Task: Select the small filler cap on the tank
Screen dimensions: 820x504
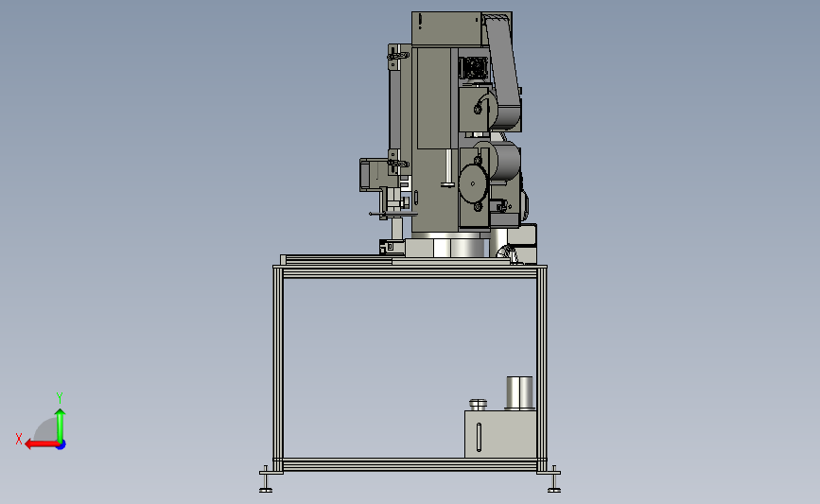Action: click(x=478, y=405)
